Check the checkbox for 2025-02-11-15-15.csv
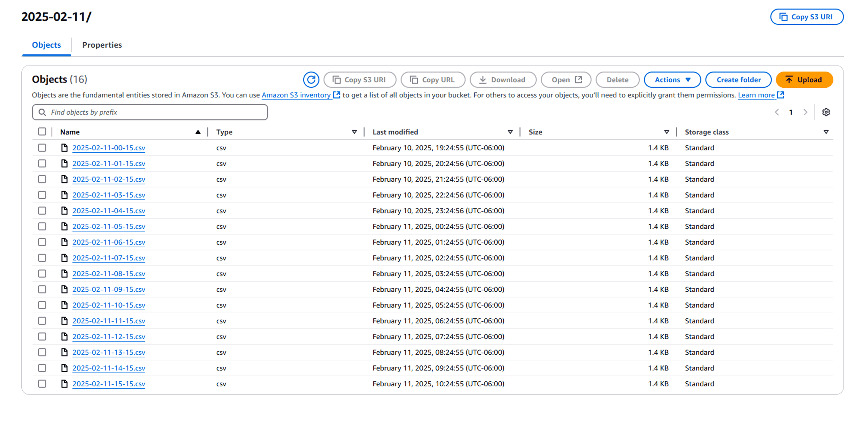Image resolution: width=868 pixels, height=426 pixels. 42,384
